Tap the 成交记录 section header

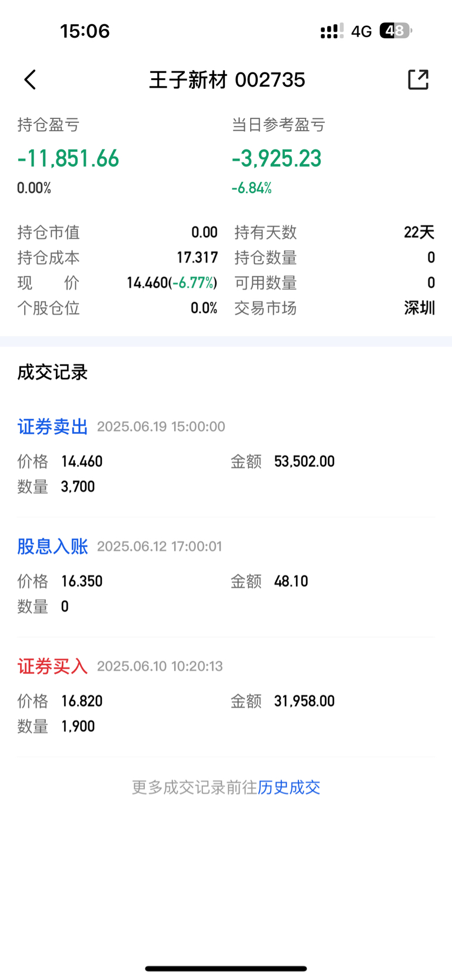tap(52, 372)
